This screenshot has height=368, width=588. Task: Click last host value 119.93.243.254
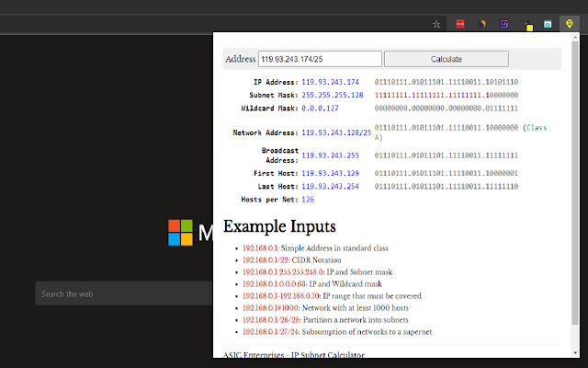tap(331, 186)
